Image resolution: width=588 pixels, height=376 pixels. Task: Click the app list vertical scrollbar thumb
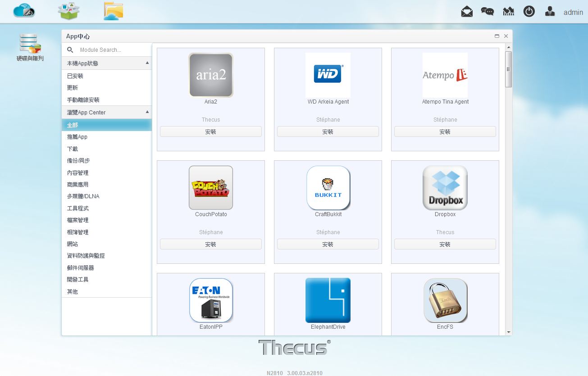click(x=508, y=69)
